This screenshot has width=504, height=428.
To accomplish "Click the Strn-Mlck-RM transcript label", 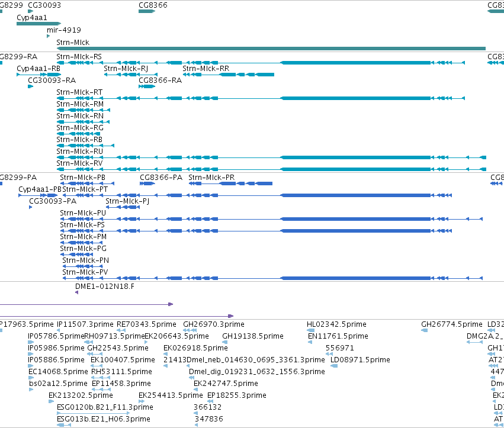I will pyautogui.click(x=80, y=104).
